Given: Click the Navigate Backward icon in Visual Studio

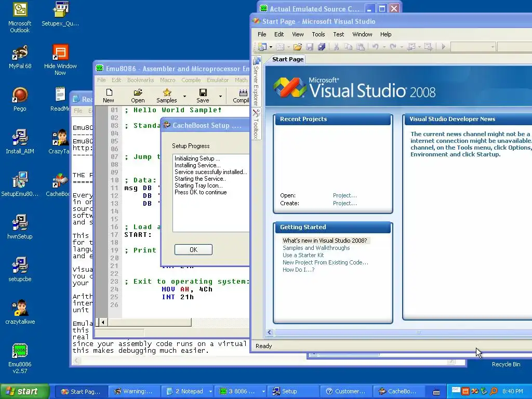Looking at the screenshot, I should (x=411, y=46).
